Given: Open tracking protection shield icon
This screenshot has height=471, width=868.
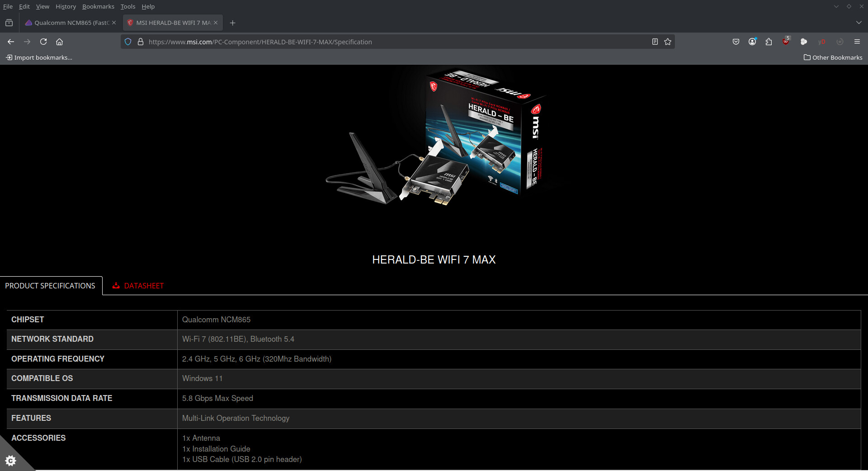Looking at the screenshot, I should pos(128,42).
